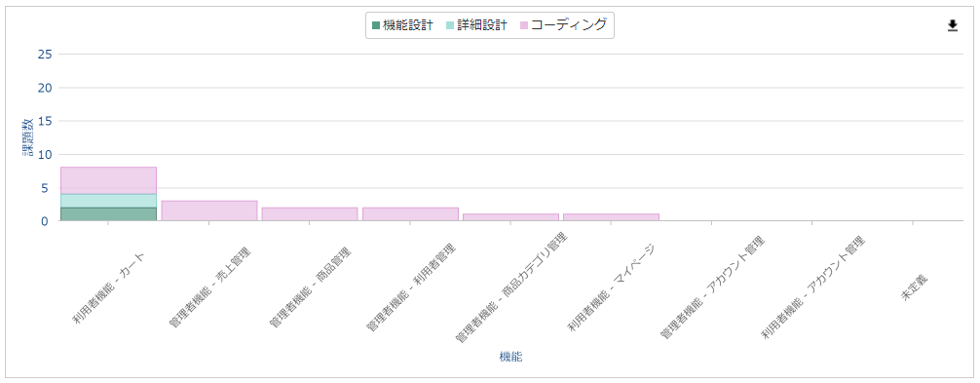
Task: Click the pink コーディング legend swatch
Action: pos(524,25)
